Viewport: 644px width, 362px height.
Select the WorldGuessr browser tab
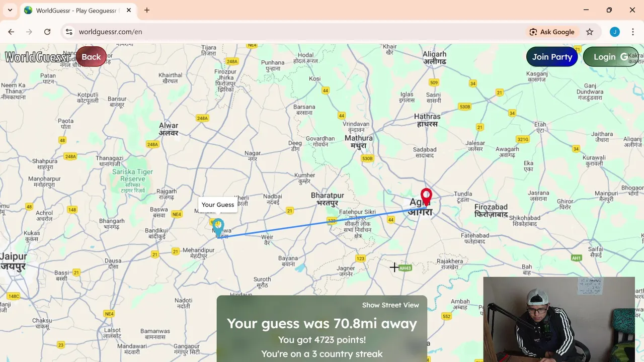78,10
